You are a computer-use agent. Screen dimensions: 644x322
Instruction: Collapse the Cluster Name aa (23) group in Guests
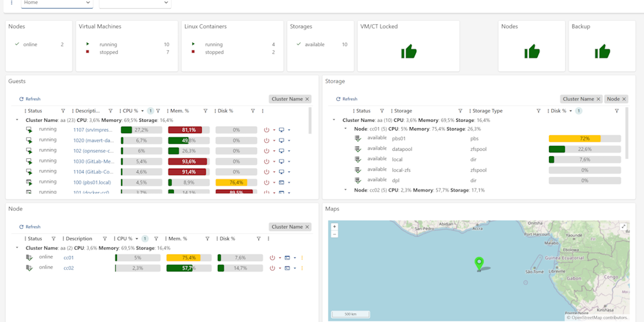click(17, 120)
